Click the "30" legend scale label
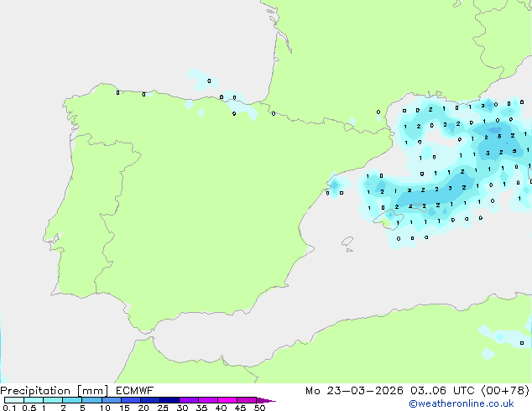The image size is (532, 411). point(182,408)
